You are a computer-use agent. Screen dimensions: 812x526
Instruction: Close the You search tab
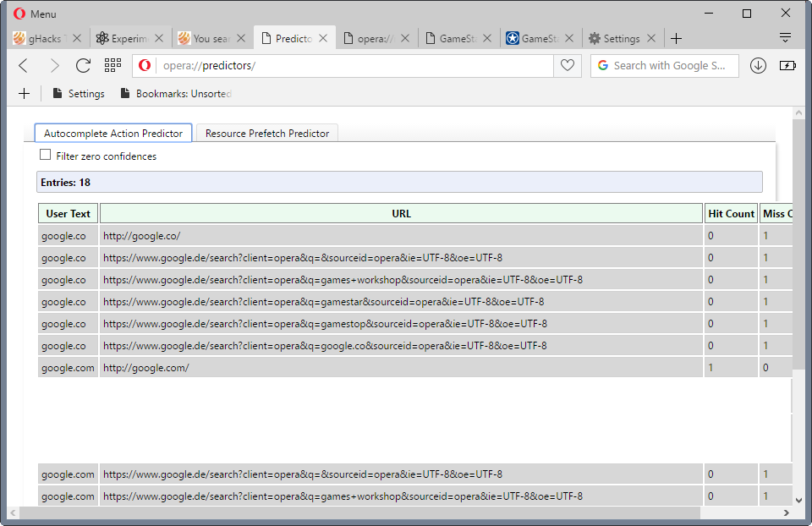241,38
